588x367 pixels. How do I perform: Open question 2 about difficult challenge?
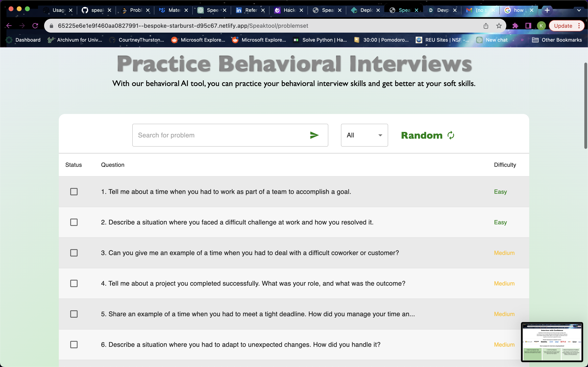[x=237, y=222]
